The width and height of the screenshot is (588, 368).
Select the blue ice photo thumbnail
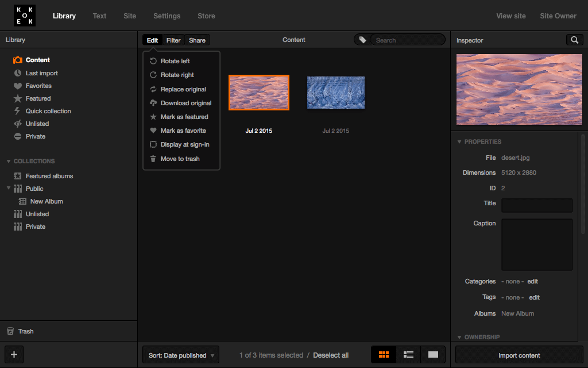click(x=336, y=92)
